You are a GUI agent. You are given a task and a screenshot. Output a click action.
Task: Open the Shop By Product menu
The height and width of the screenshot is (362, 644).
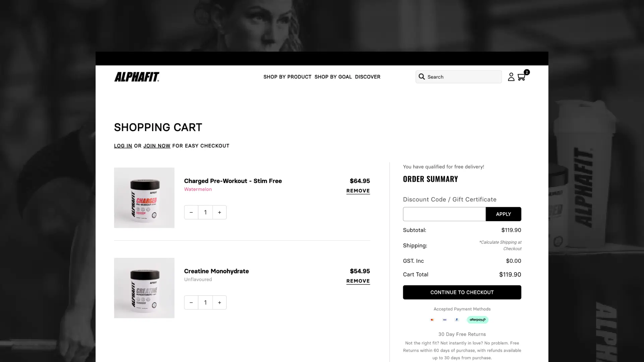coord(287,77)
